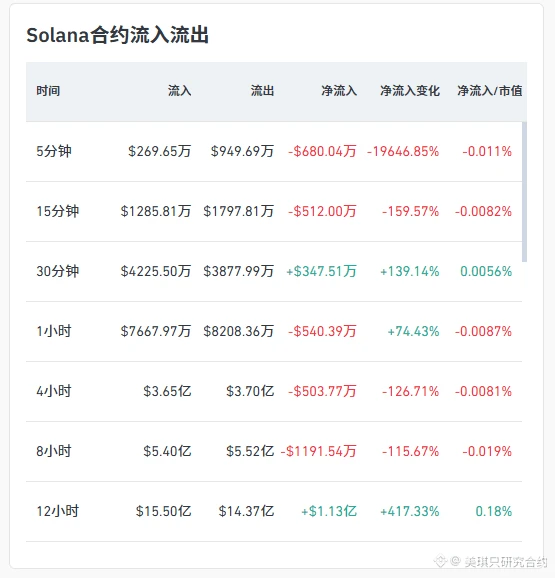
Task: Click the +417.33% change value
Action: point(410,511)
